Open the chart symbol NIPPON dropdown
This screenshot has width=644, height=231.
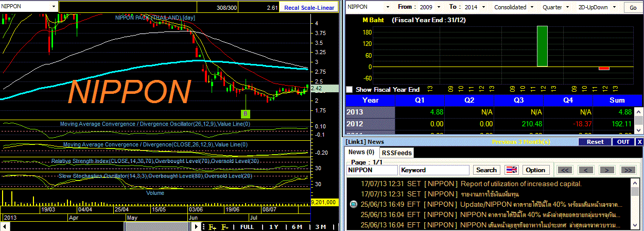55,7
